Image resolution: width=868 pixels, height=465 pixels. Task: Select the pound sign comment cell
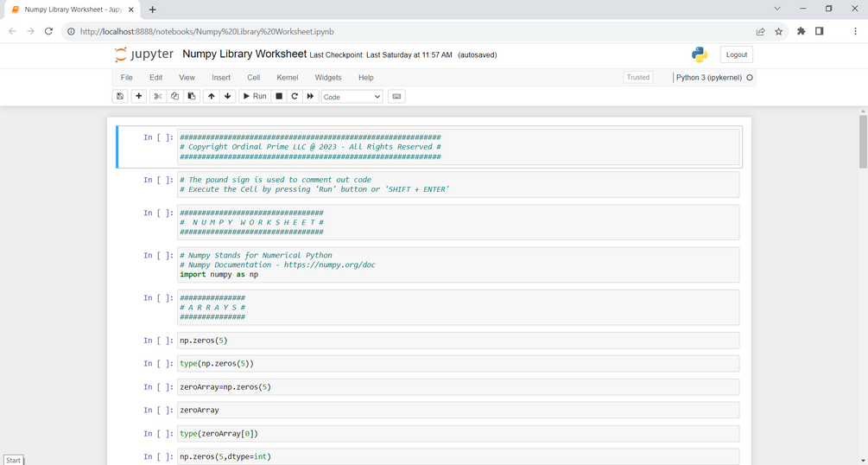(459, 185)
